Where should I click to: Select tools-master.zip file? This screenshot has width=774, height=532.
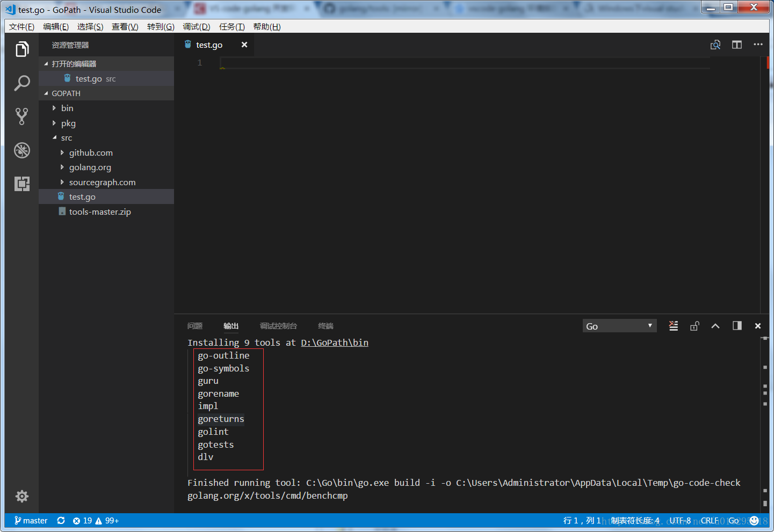[106, 212]
